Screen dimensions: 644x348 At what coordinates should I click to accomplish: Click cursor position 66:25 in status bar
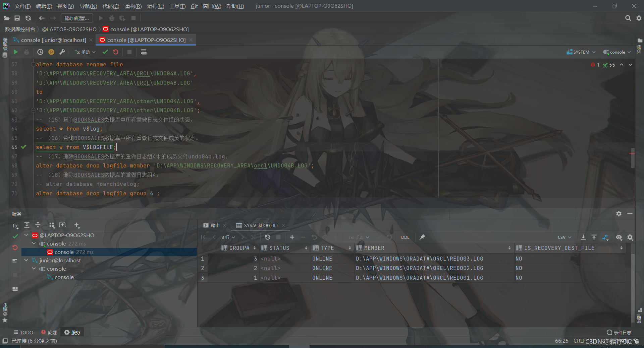coord(561,341)
